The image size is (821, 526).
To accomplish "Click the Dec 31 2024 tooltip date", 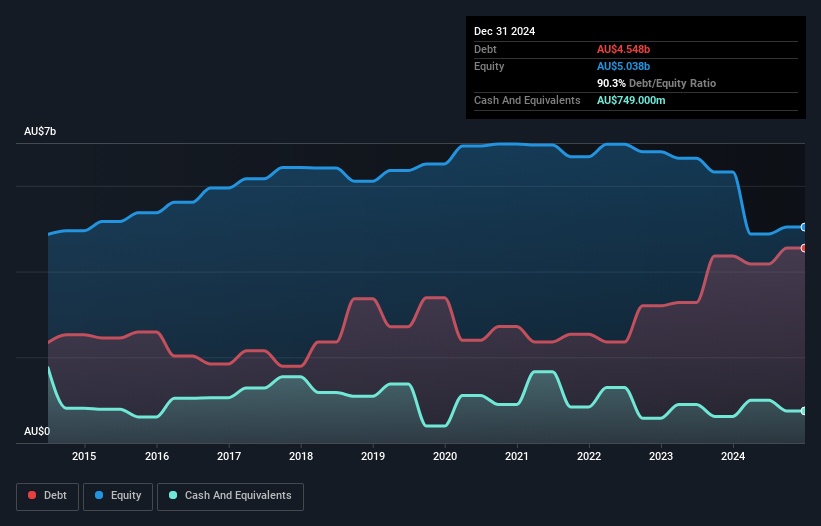I will [504, 31].
